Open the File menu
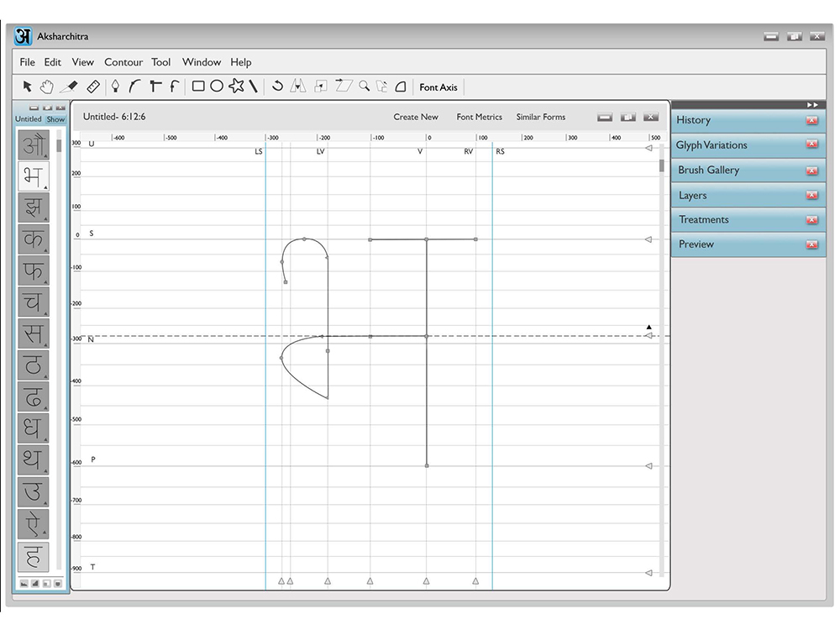The image size is (840, 630). 28,62
